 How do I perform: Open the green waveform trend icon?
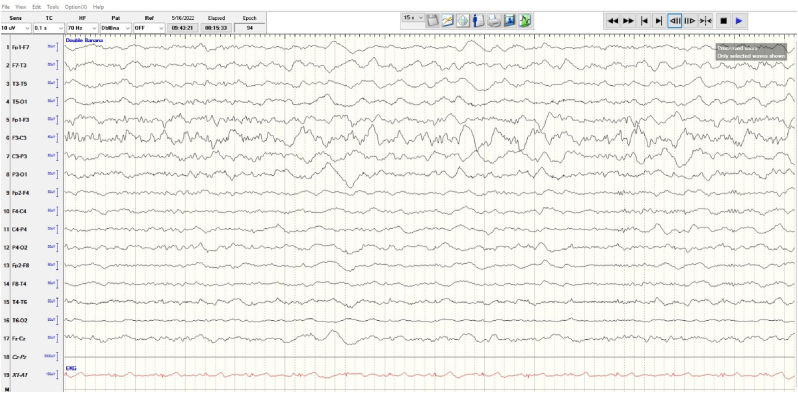tap(525, 21)
